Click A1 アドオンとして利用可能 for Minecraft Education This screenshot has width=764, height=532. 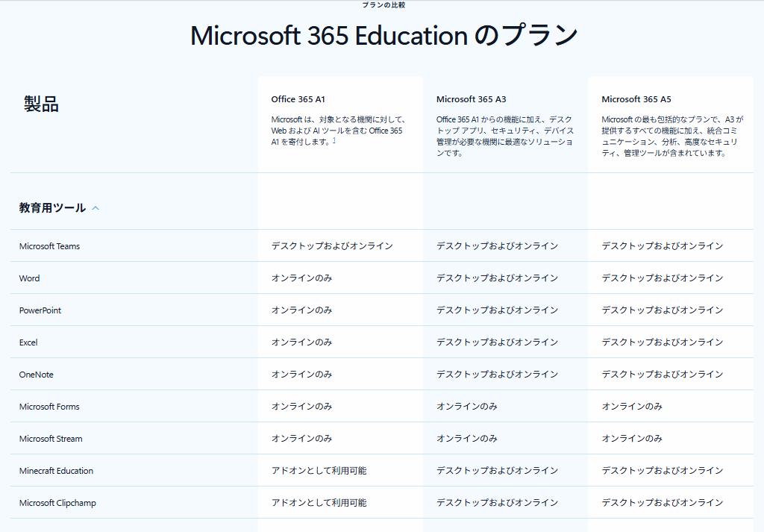319,471
